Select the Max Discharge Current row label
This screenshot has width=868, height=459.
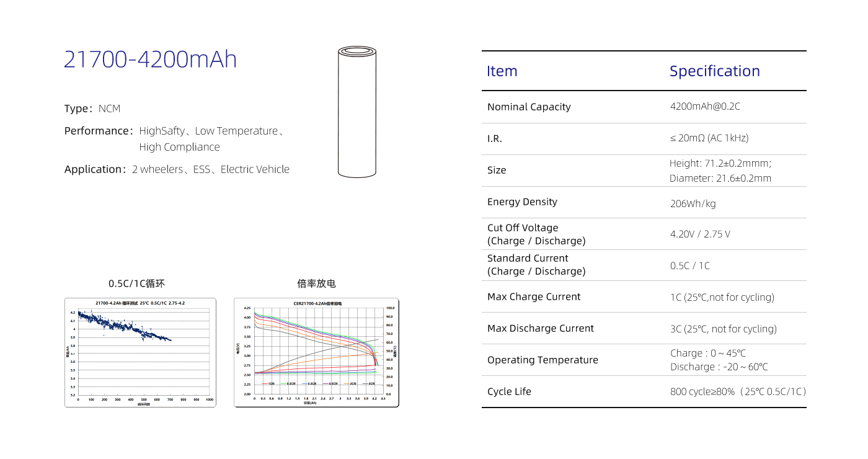point(541,328)
